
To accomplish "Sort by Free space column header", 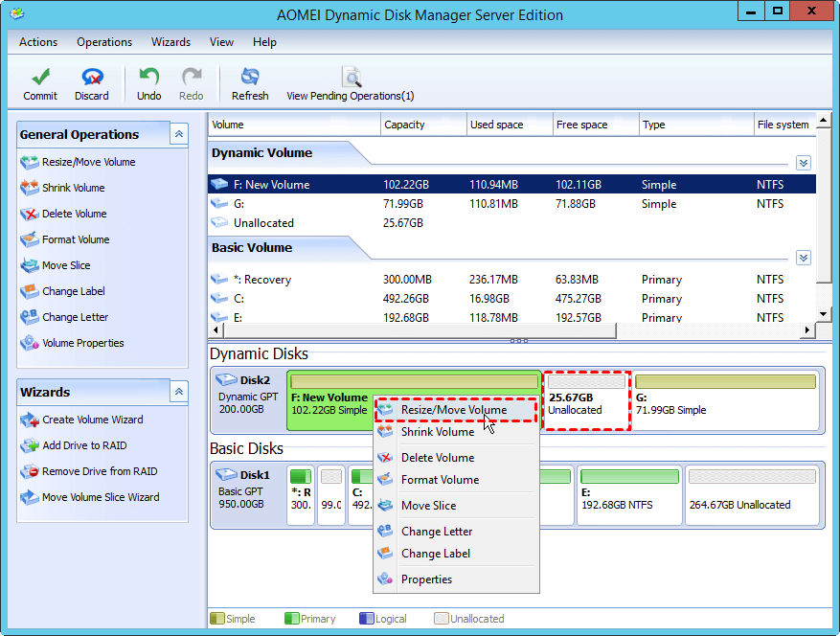I will coord(596,125).
